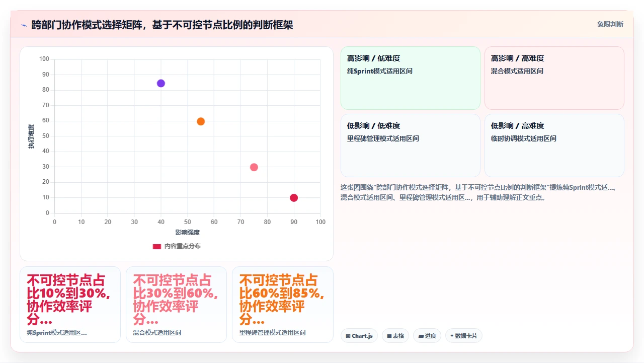The image size is (644, 363).
Task: Click the orange 不可控节点占比60%到85% card
Action: tap(282, 305)
